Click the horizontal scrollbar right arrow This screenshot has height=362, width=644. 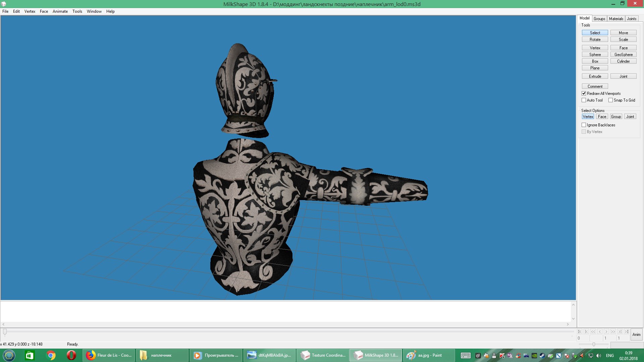click(568, 324)
